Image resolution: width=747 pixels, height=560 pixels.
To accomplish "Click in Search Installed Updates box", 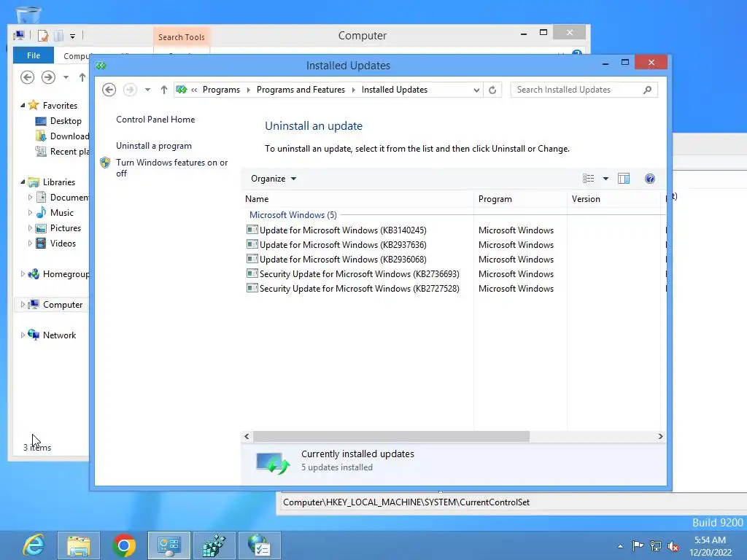I will point(578,90).
